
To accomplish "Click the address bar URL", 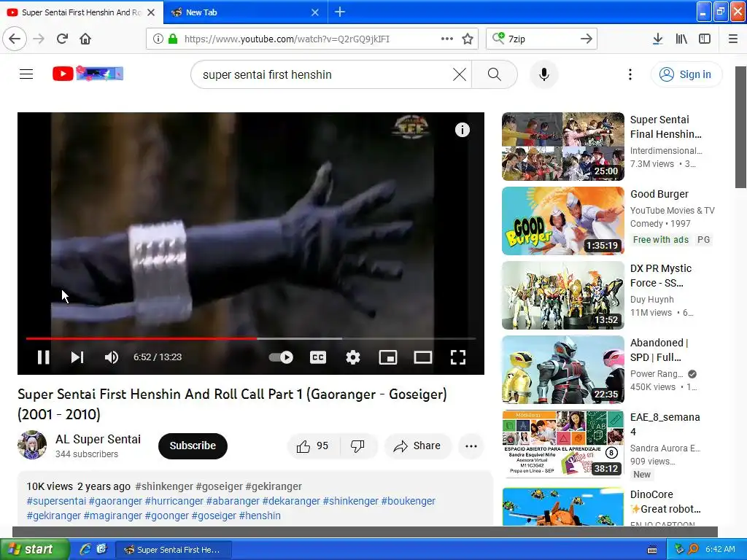I will click(287, 39).
